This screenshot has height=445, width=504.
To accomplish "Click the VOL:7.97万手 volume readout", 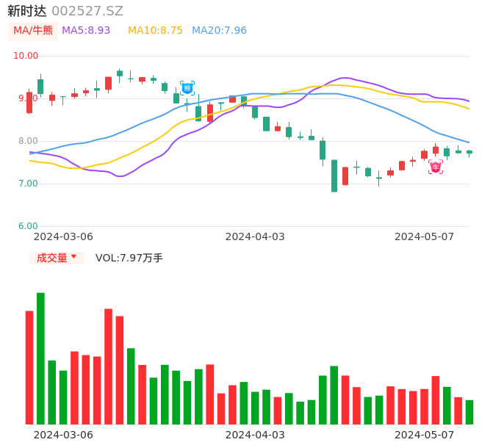I will point(129,258).
